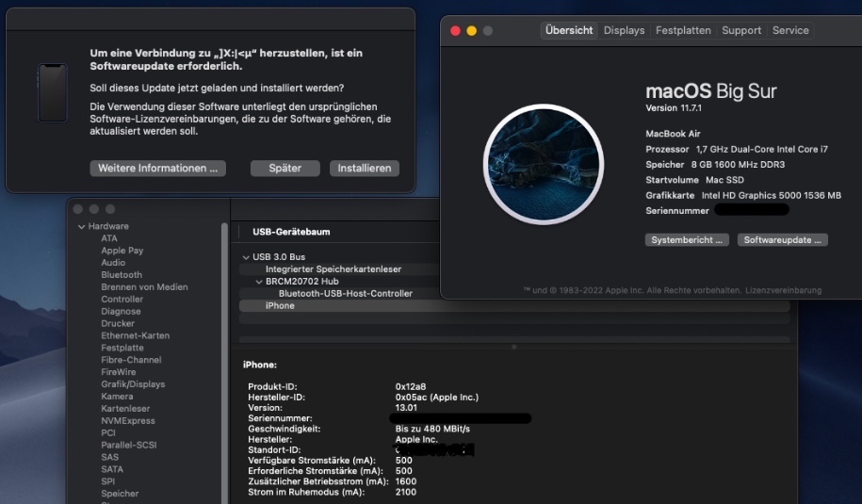The height and width of the screenshot is (504, 862).
Task: Select Fibre-Channel in the sidebar
Action: pyautogui.click(x=131, y=360)
